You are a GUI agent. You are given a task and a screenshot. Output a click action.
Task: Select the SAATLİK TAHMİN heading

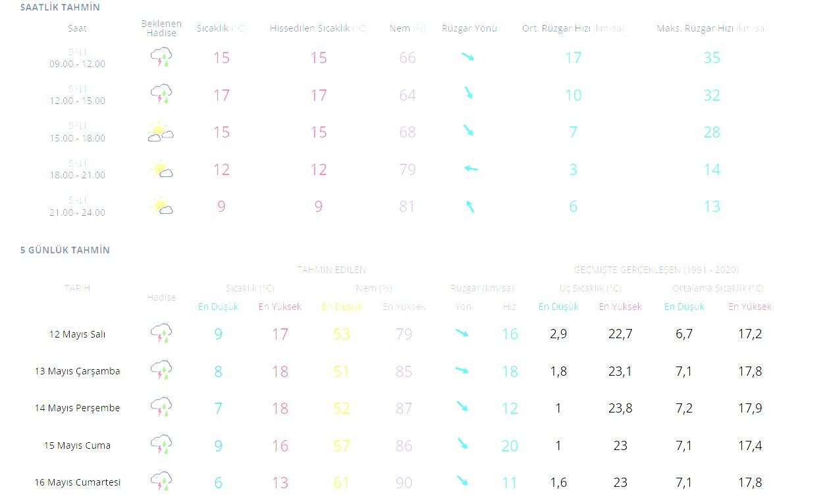60,7
